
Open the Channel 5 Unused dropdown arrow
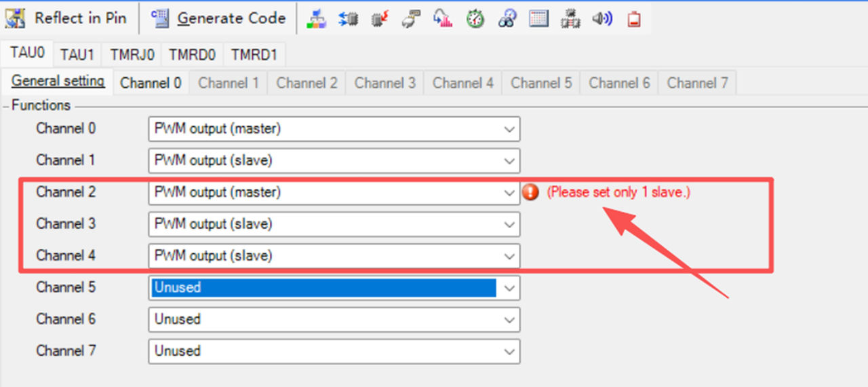[509, 288]
